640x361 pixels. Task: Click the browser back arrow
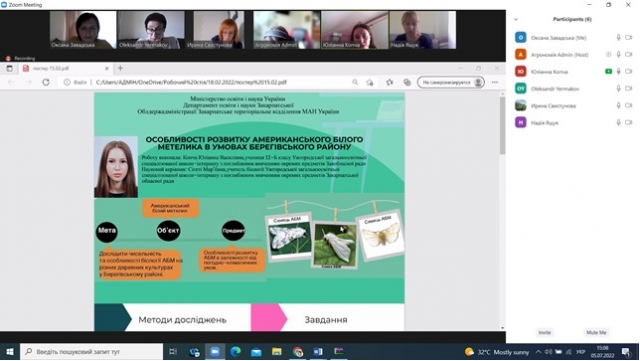click(x=11, y=82)
